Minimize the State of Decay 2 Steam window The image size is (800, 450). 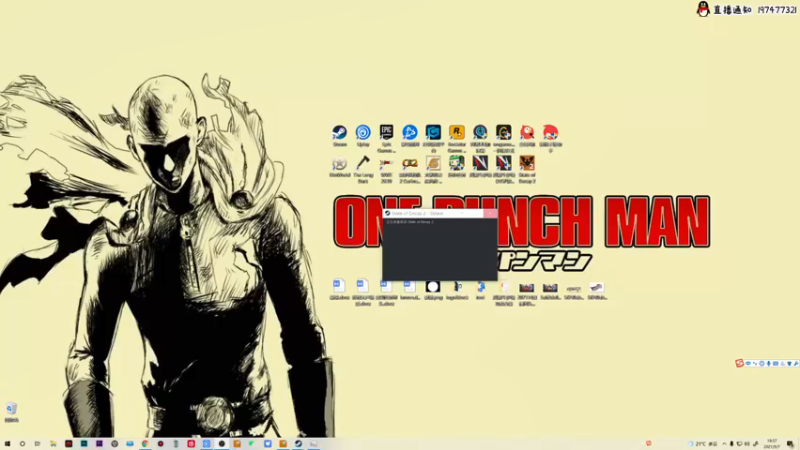[462, 213]
